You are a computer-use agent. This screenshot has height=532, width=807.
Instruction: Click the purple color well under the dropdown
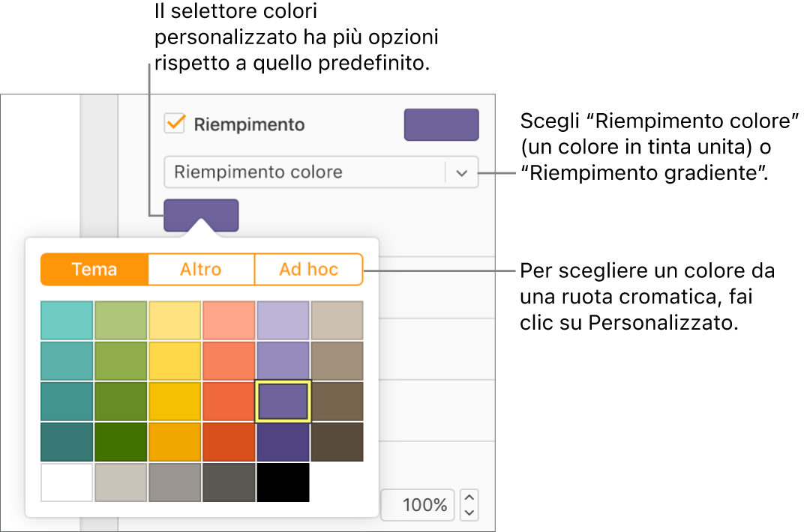click(201, 215)
